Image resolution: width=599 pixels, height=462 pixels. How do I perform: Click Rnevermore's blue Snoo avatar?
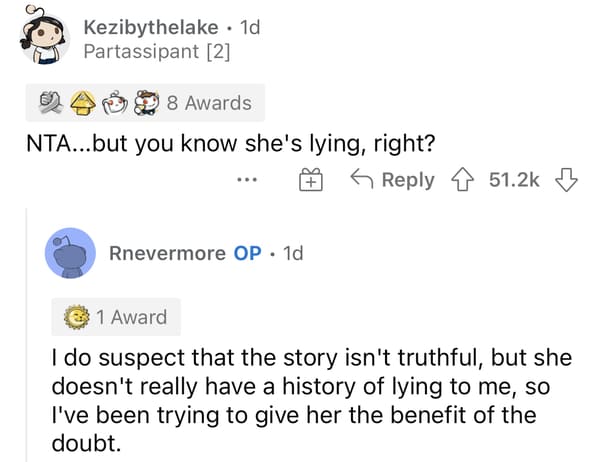70,253
